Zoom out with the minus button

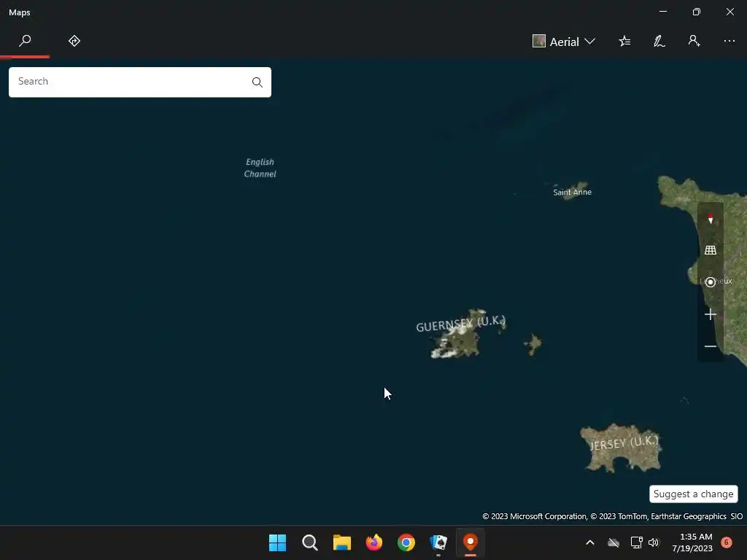pos(711,346)
